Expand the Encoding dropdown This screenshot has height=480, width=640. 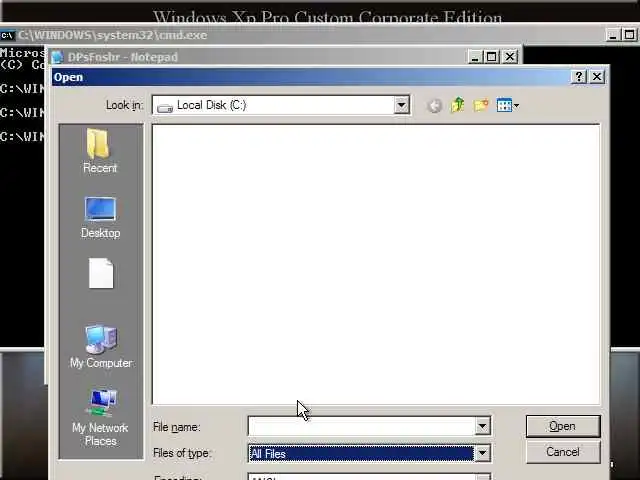coord(482,477)
